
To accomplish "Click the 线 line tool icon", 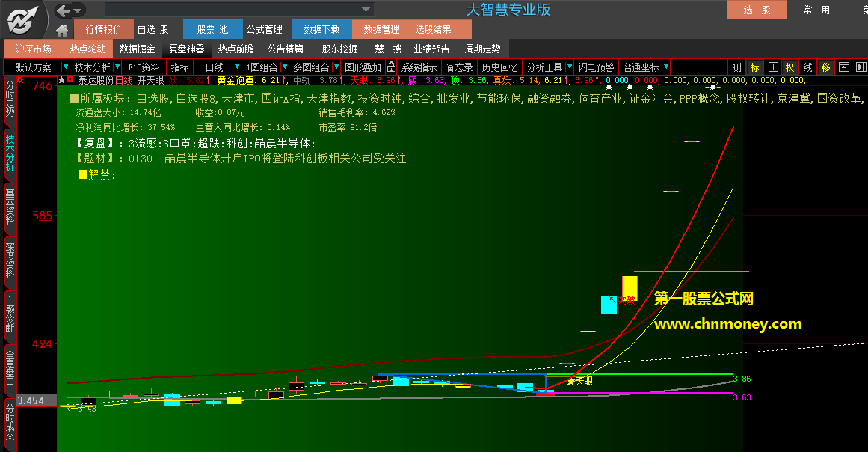I will pos(808,67).
